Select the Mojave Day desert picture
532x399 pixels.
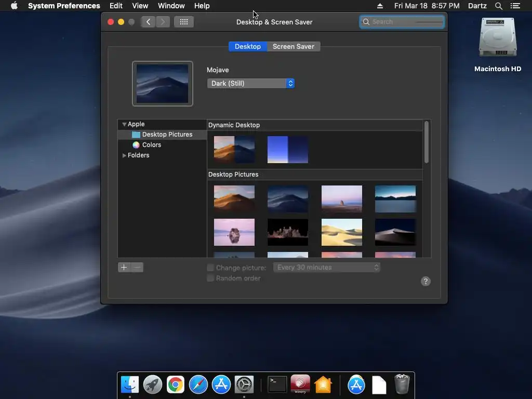[234, 199]
